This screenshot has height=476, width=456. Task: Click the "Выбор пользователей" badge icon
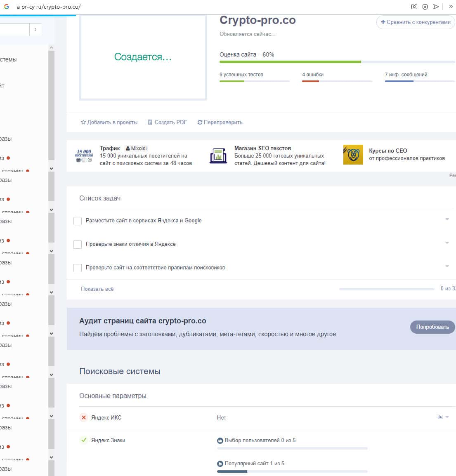[220, 441]
